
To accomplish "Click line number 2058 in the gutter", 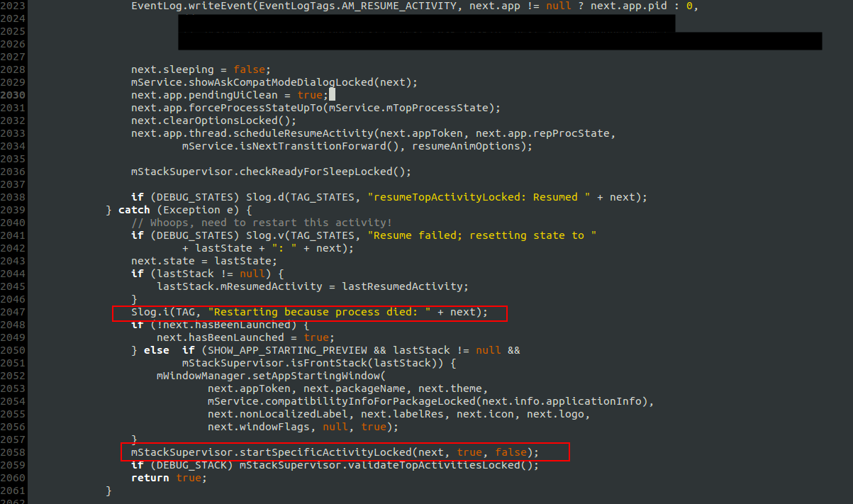I will [x=13, y=452].
